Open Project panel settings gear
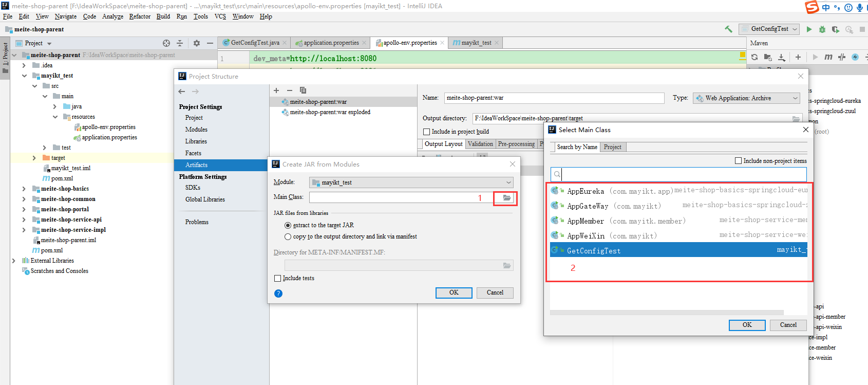 point(197,43)
